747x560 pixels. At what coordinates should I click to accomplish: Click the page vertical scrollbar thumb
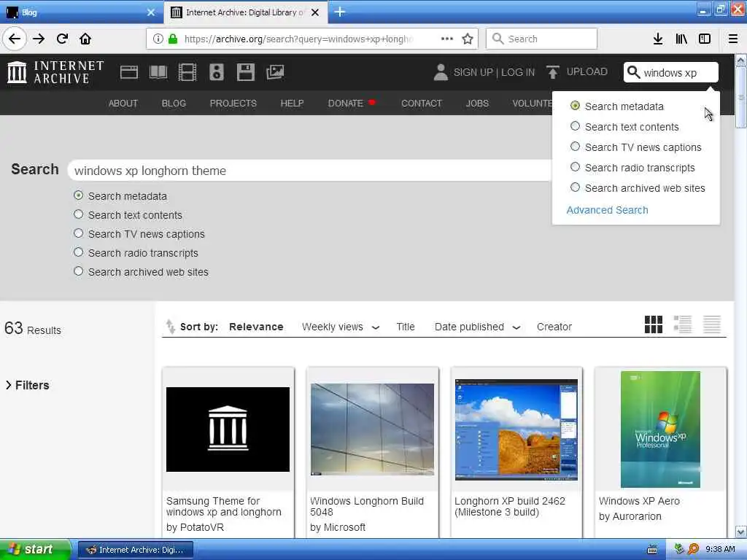pos(740,98)
